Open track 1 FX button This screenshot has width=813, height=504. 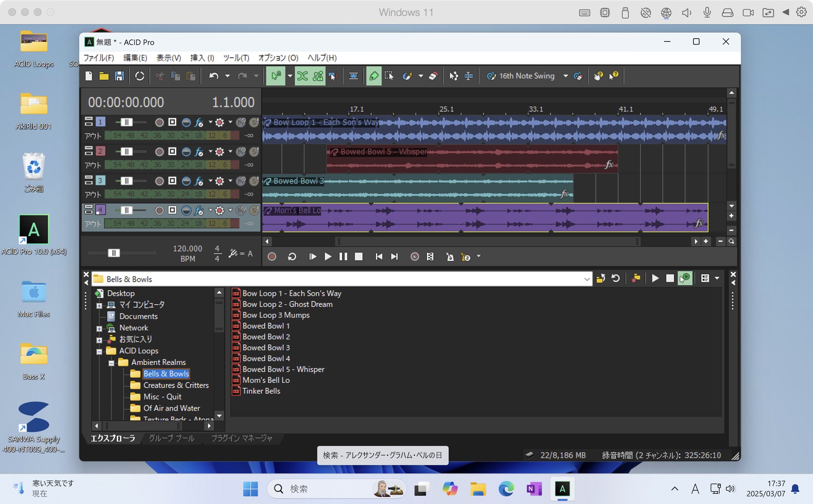click(x=199, y=122)
